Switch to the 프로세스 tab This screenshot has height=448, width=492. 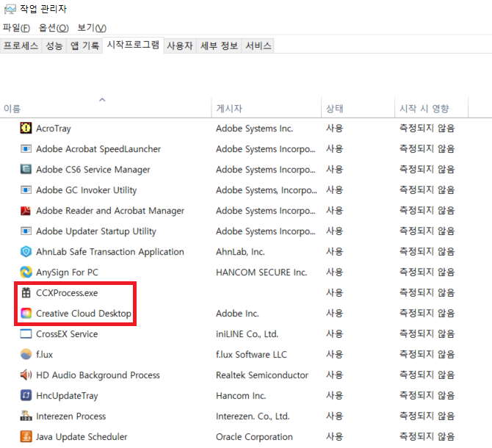tap(21, 46)
